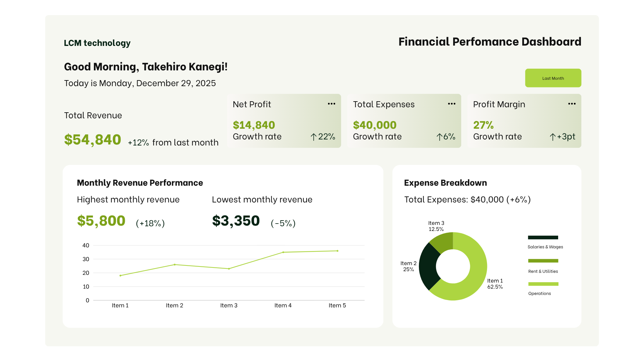Image resolution: width=644 pixels, height=362 pixels.
Task: Click the Item 5 data point on line chart
Action: [337, 251]
